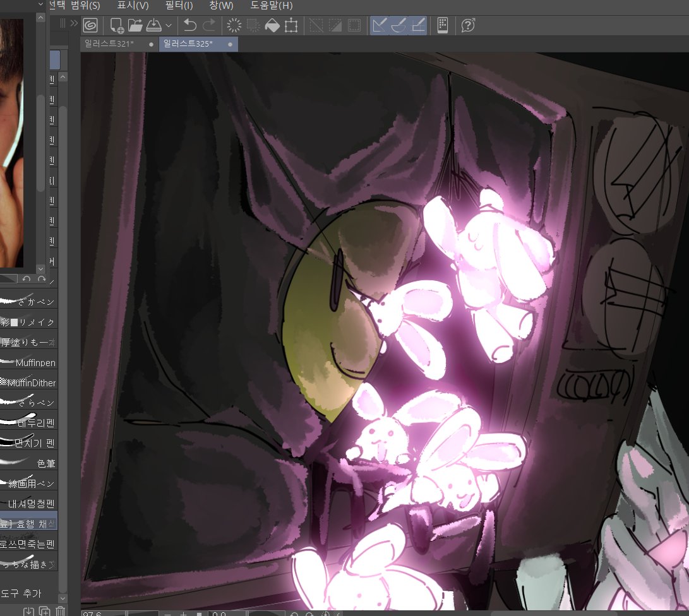Click delete sub tool trash icon

61,611
